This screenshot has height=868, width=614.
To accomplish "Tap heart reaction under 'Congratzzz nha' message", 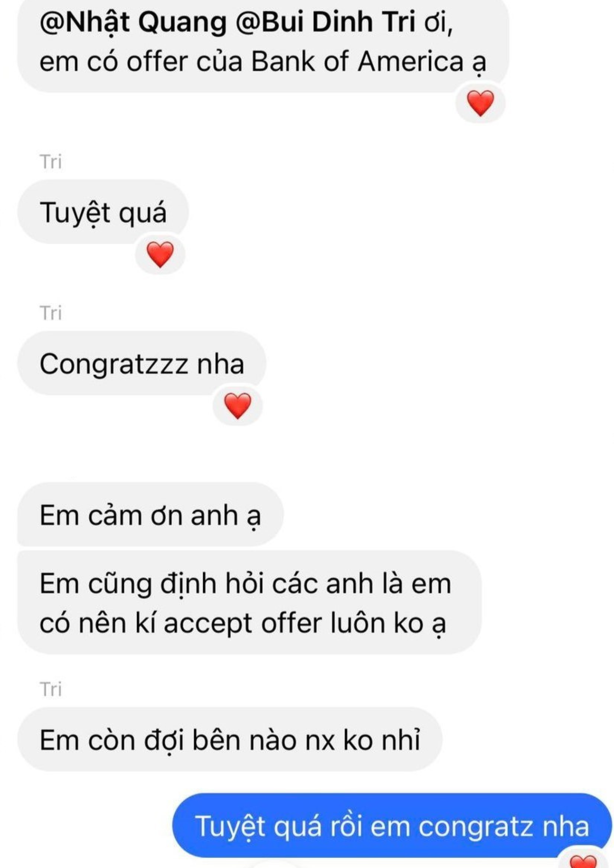I will tap(238, 406).
